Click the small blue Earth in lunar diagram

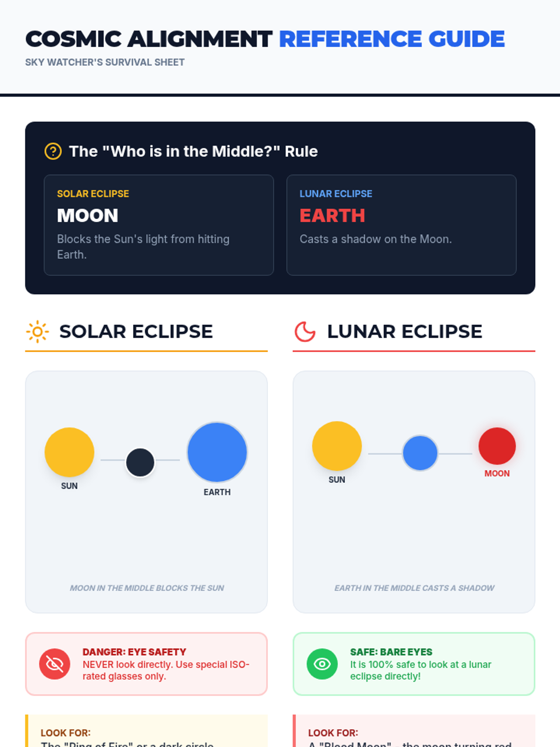[420, 453]
